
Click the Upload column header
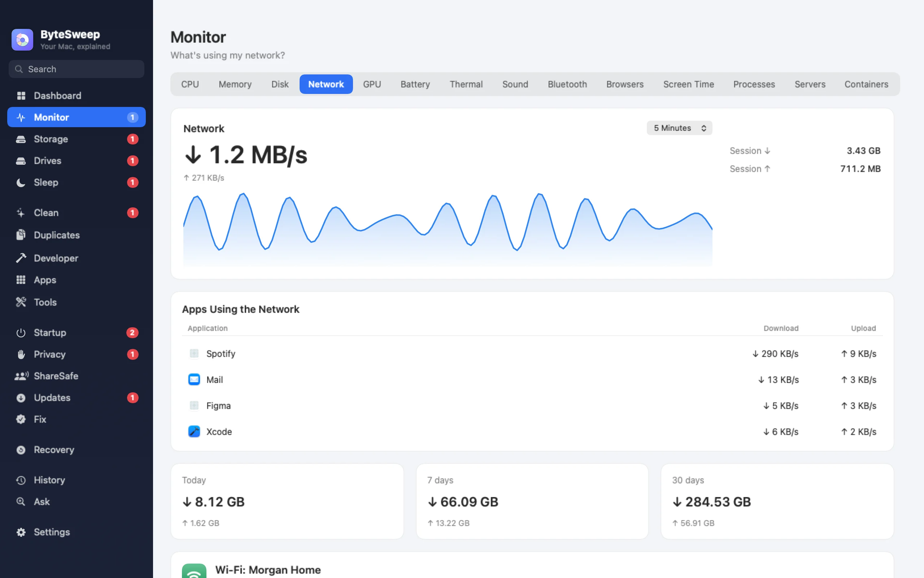pos(863,328)
